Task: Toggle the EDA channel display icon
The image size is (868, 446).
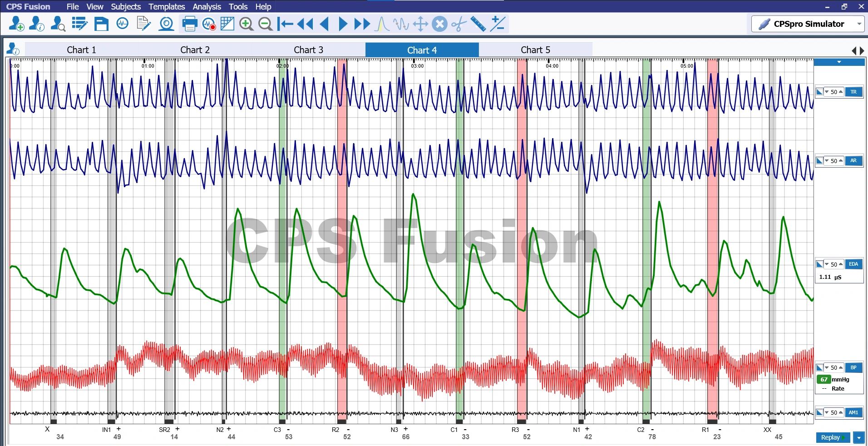Action: click(819, 264)
